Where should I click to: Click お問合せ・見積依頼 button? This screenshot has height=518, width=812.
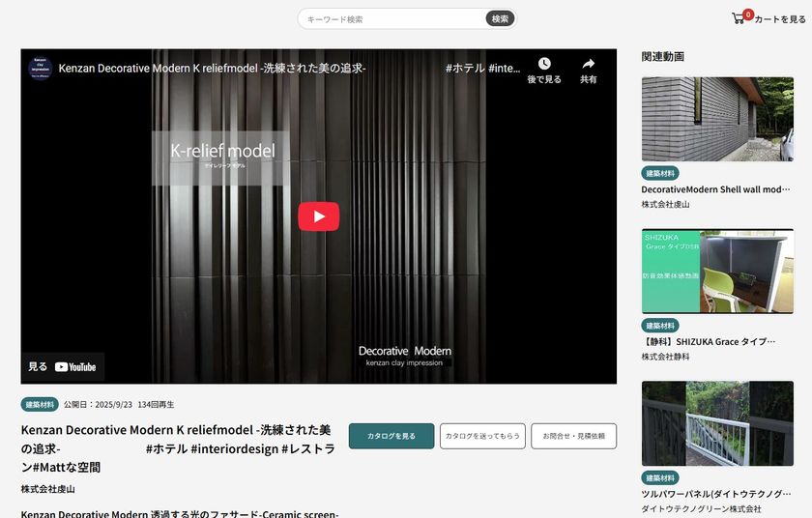[x=574, y=436]
